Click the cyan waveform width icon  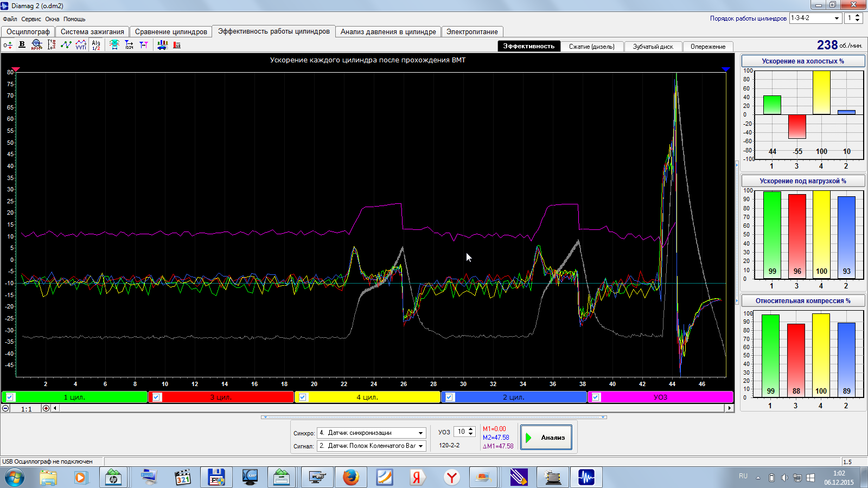[114, 45]
